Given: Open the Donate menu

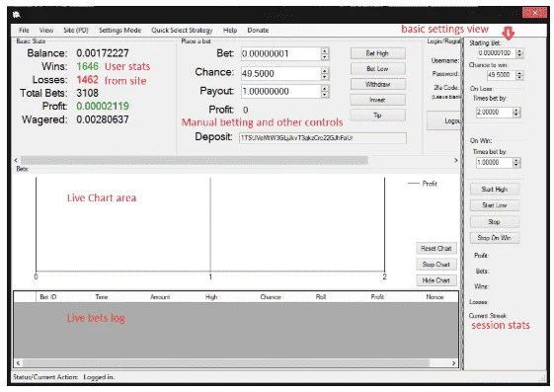Looking at the screenshot, I should (258, 31).
